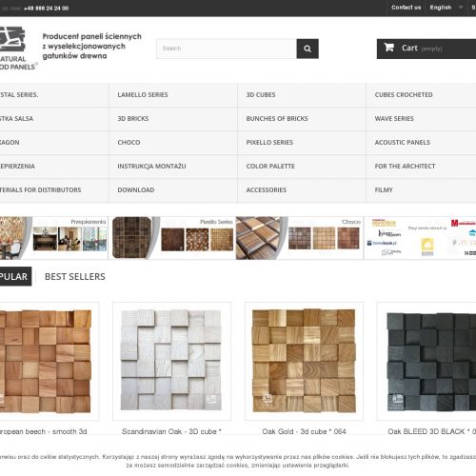Open the English language dropdown
Image resolution: width=476 pixels, height=476 pixels.
[446, 8]
